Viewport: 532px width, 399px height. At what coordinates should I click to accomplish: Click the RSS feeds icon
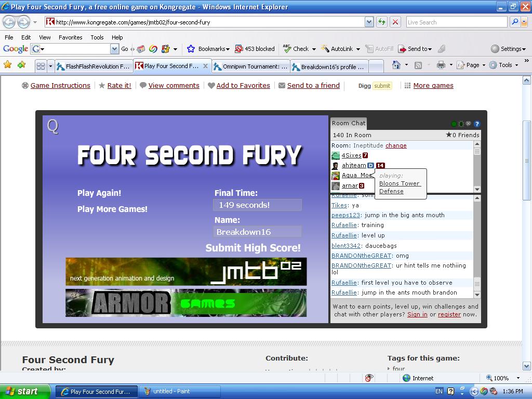click(418, 65)
